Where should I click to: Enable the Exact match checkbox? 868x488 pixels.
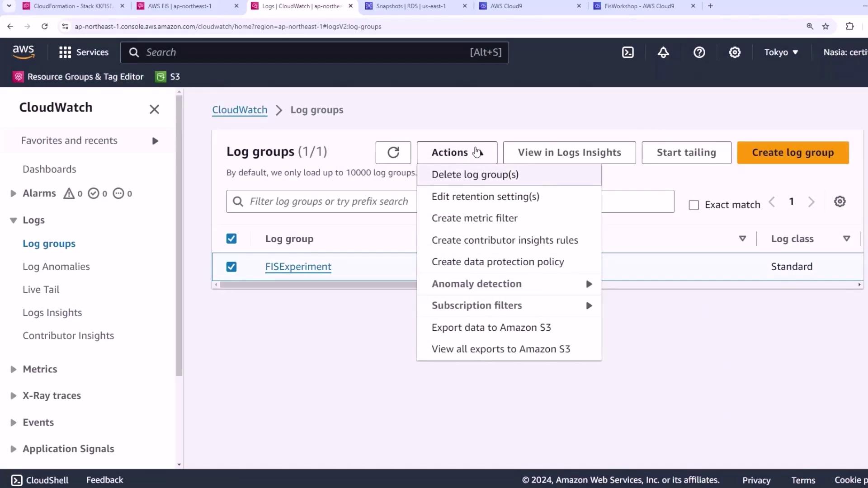(x=693, y=205)
